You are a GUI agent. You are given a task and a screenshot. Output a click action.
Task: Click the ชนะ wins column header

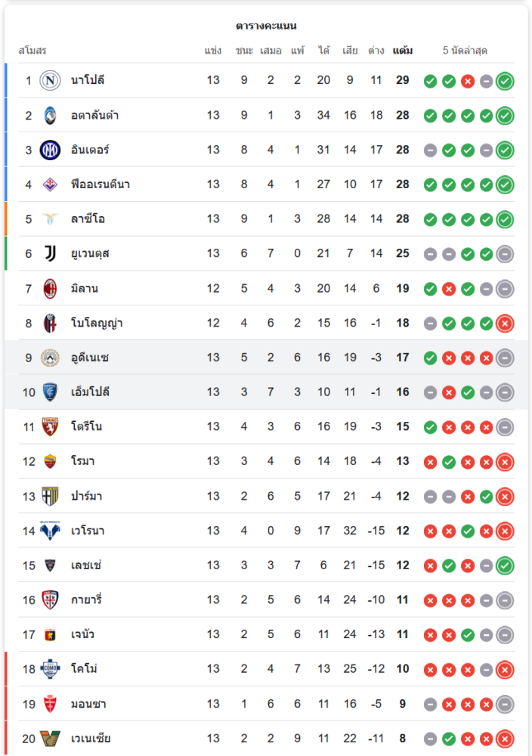coord(244,51)
